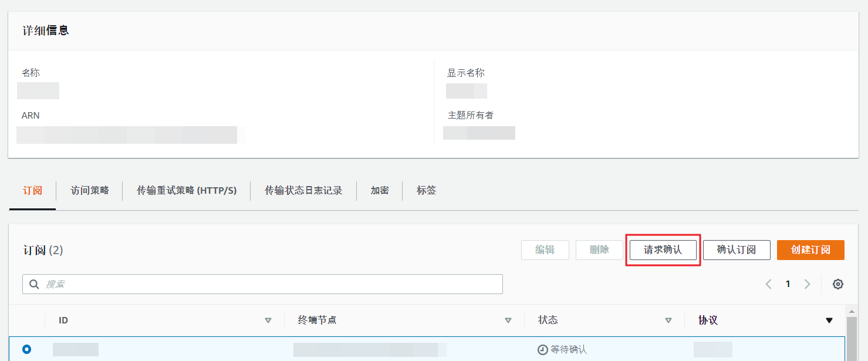Click the 确认订阅 button
Screen dimensions: 868x361
coord(737,250)
